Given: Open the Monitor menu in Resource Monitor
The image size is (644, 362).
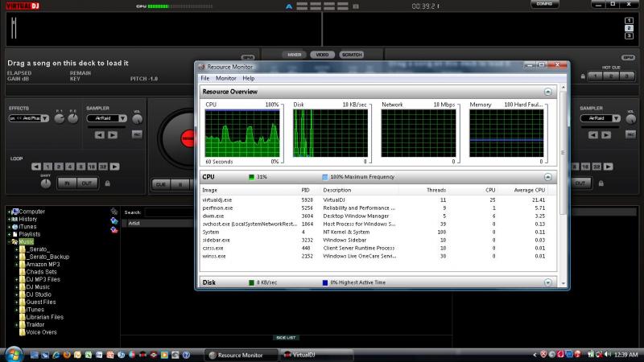Looking at the screenshot, I should (x=226, y=78).
